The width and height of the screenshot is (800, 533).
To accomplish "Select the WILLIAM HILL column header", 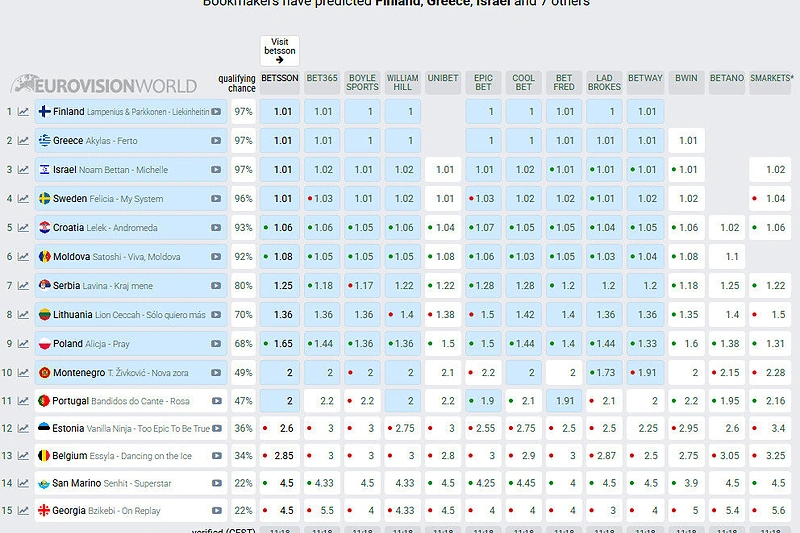I will 403,83.
